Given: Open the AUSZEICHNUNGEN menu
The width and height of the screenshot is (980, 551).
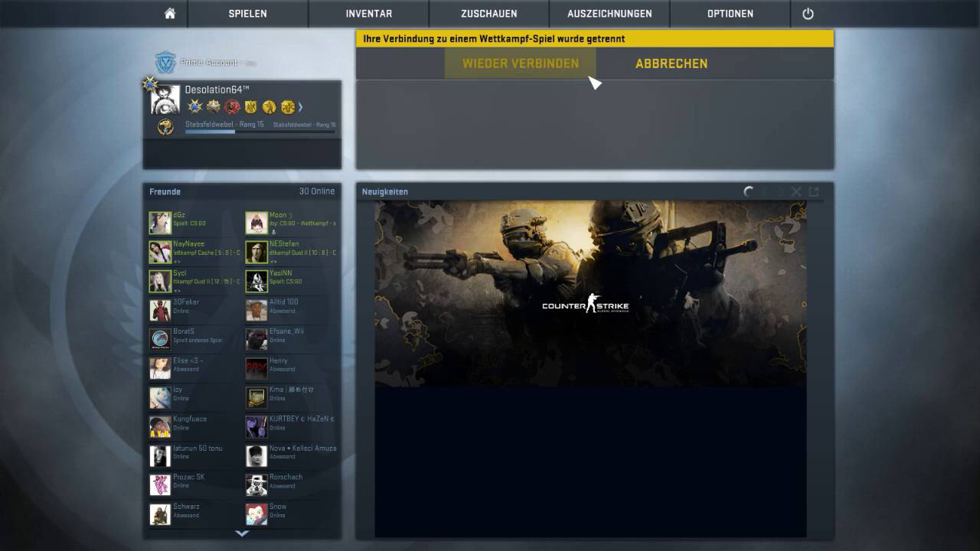Looking at the screenshot, I should pyautogui.click(x=609, y=14).
